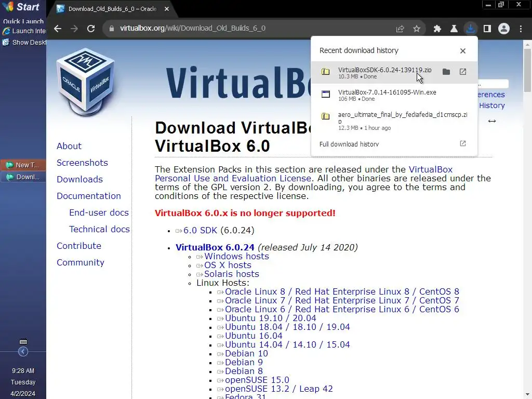Download Ubuntu 19.10 / 20.04 package
The width and height of the screenshot is (532, 399).
(x=270, y=318)
